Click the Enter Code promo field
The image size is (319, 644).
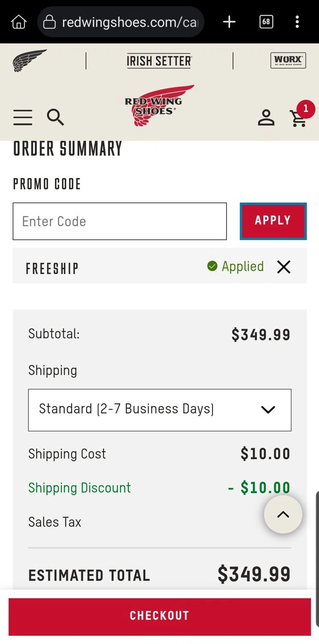(x=120, y=221)
